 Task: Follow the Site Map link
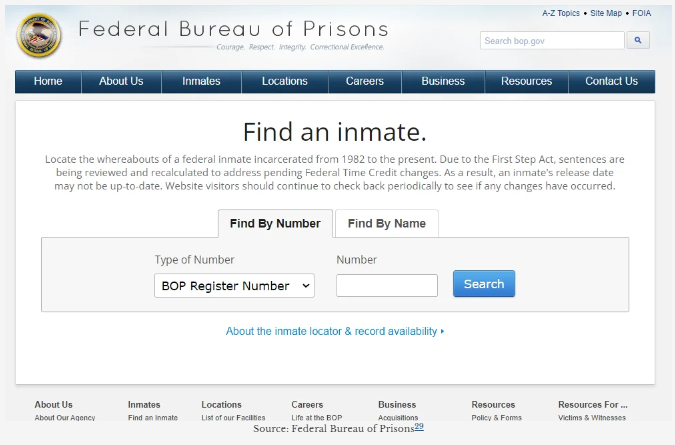point(606,14)
